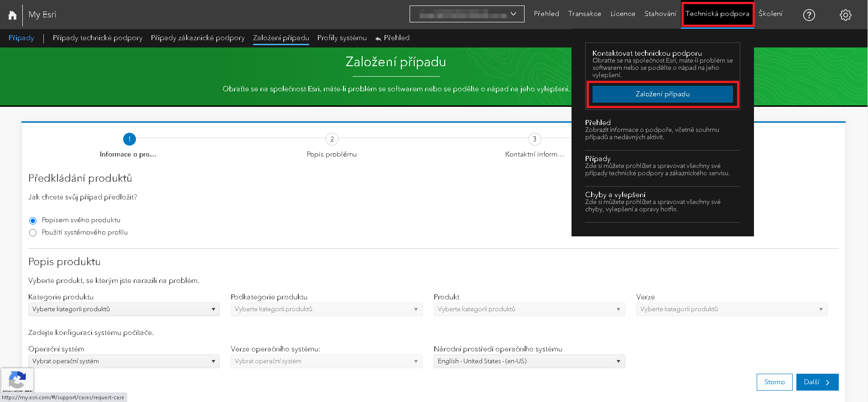Screen dimensions: 868x402
Task: Click the 'Předkládání produktů' heading
Action: point(80,178)
